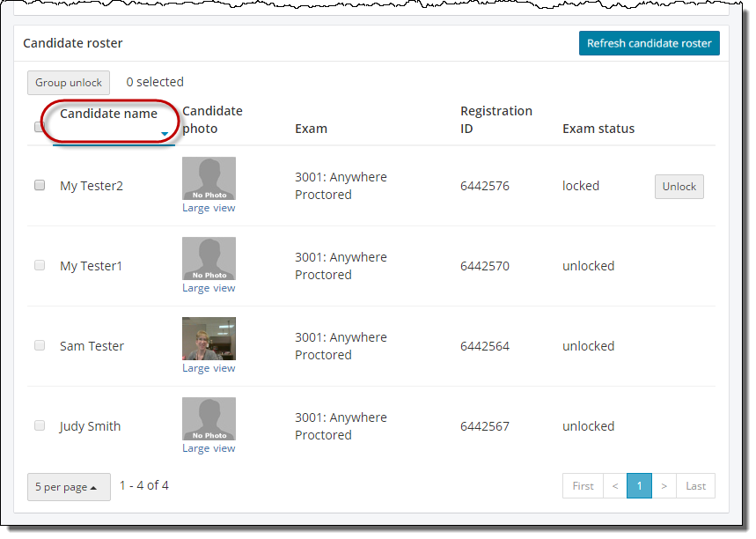Click Judy Smith's No Photo placeholder image
The image size is (756, 539).
[209, 419]
